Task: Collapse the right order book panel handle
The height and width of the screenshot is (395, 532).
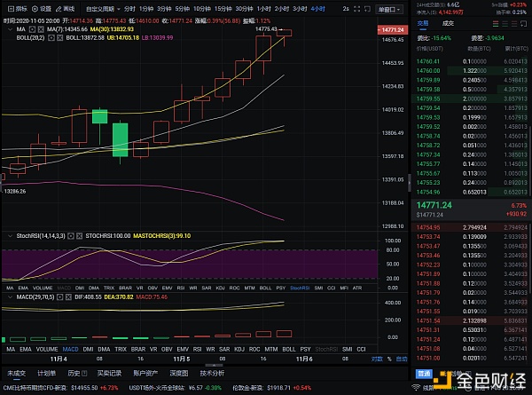Action: (x=409, y=182)
